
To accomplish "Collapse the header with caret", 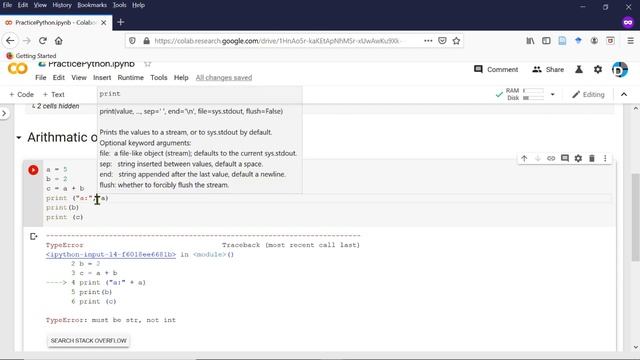I will tap(624, 94).
